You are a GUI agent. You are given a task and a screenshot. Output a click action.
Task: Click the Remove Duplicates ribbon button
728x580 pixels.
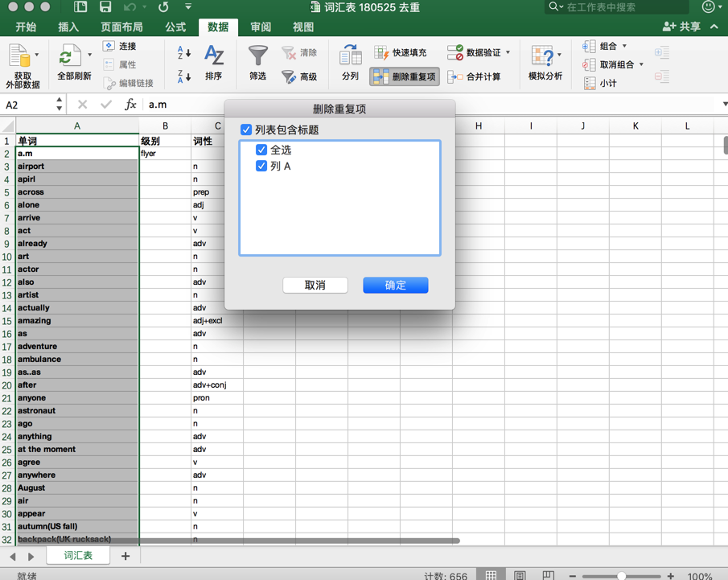[405, 76]
